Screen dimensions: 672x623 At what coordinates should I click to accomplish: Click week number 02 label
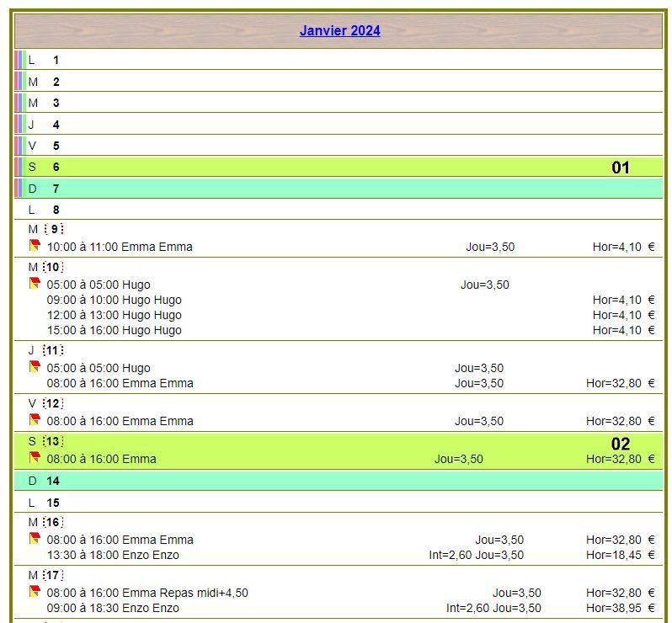click(x=620, y=444)
